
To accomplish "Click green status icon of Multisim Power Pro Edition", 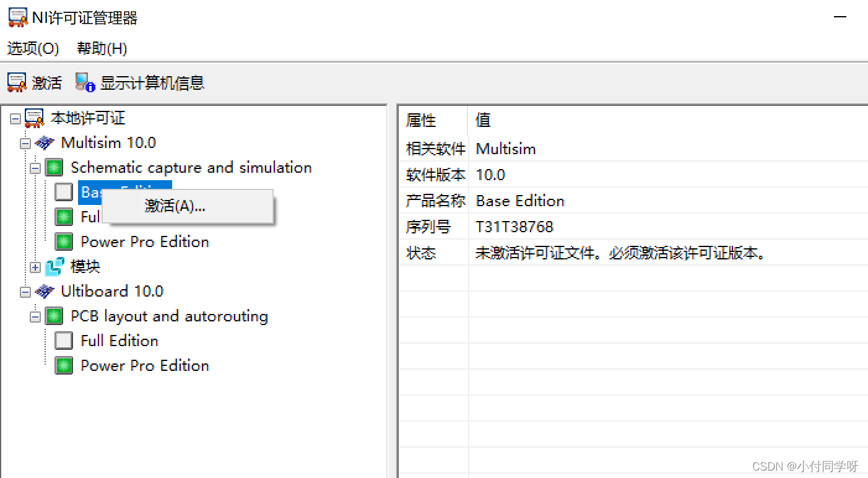I will [x=64, y=241].
